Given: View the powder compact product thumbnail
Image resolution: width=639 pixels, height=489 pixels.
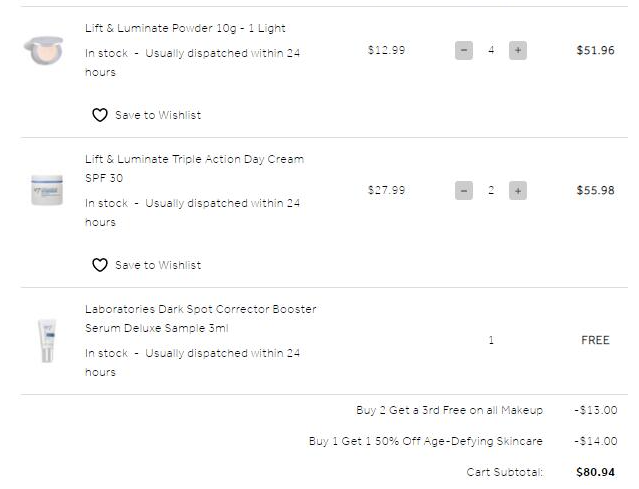Looking at the screenshot, I should tap(44, 51).
